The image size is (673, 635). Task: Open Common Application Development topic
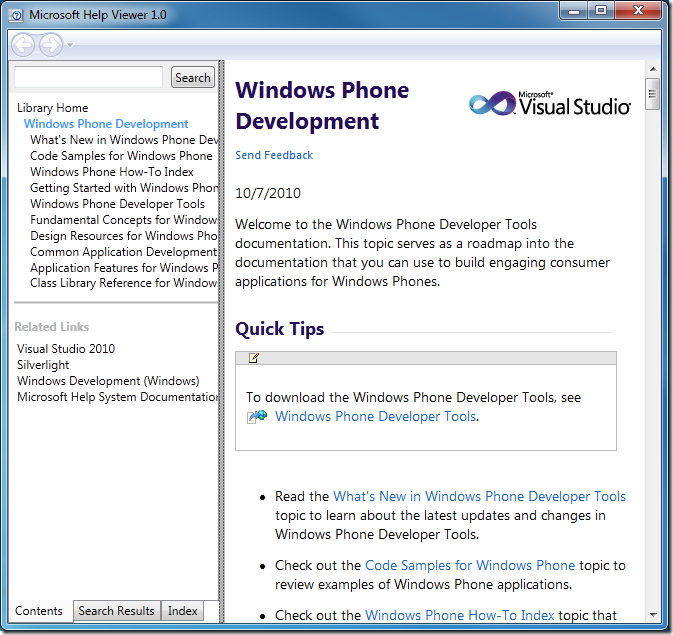coord(124,252)
